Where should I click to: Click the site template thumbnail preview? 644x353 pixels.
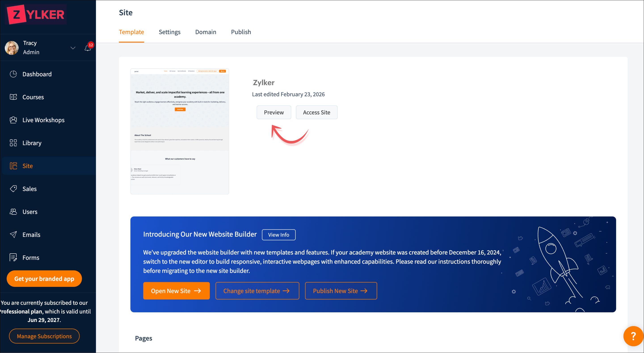pyautogui.click(x=179, y=131)
